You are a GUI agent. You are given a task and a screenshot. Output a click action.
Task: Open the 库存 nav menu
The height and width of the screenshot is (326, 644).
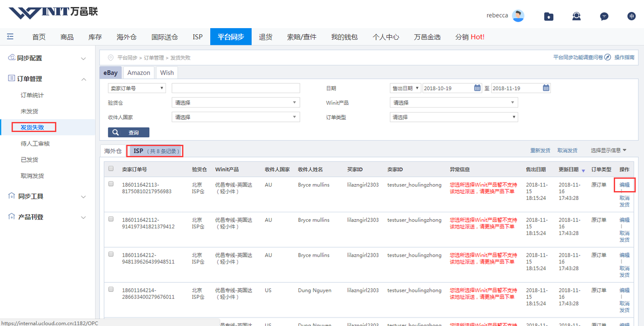click(x=95, y=37)
